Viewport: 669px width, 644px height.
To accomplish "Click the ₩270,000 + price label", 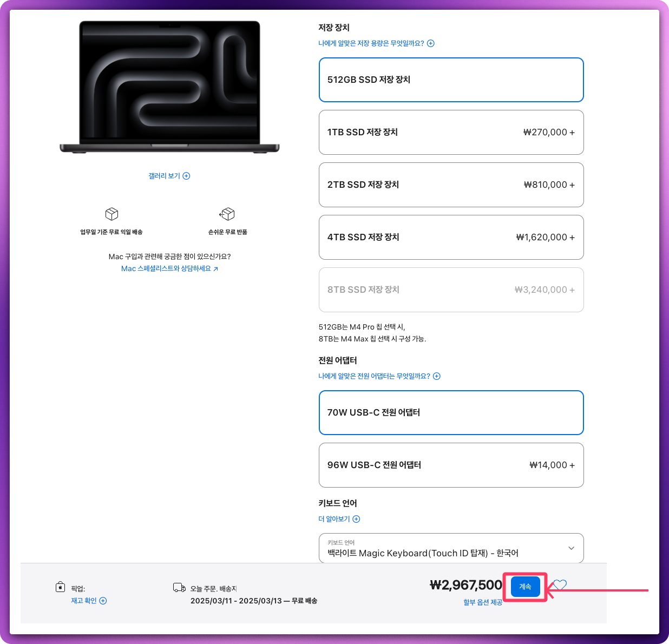I will click(549, 132).
